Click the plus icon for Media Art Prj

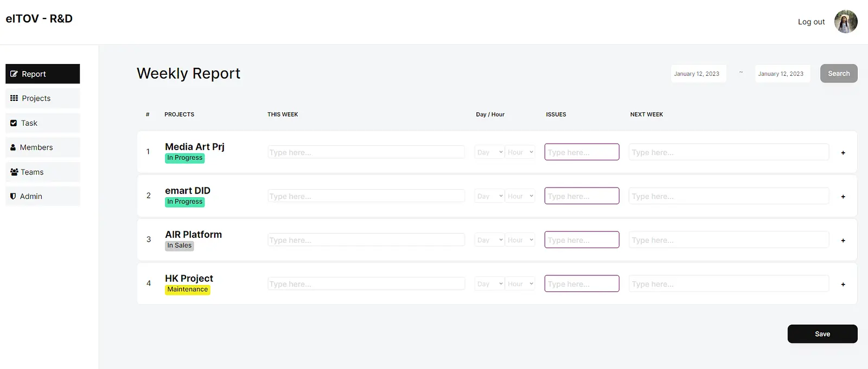coord(843,153)
